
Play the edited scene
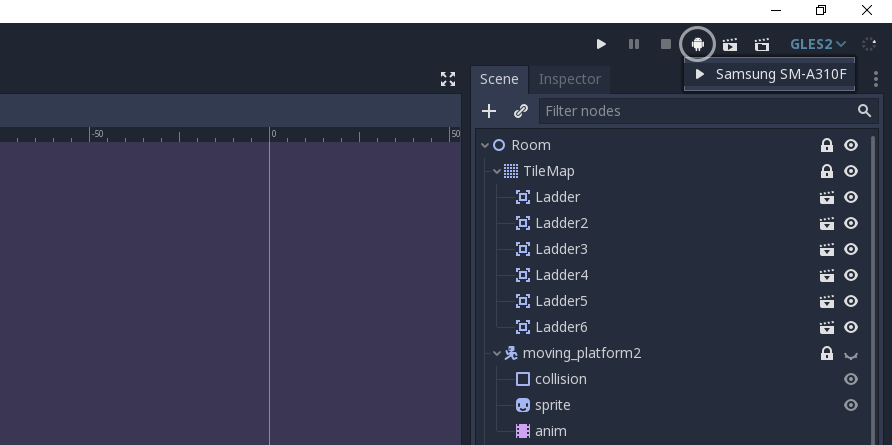(x=730, y=44)
